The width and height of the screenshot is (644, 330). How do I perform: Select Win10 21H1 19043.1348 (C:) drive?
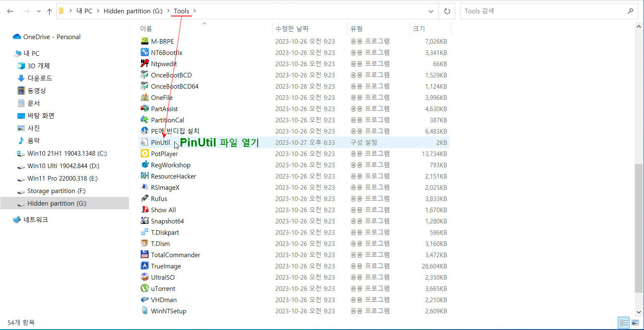coord(67,153)
